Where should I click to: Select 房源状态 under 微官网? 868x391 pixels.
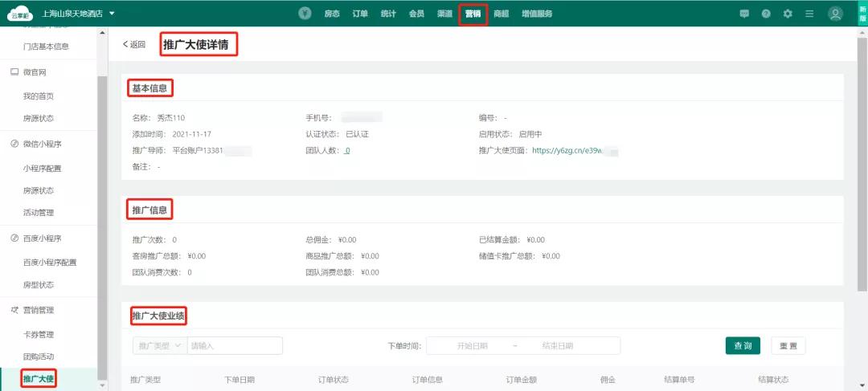(x=39, y=118)
